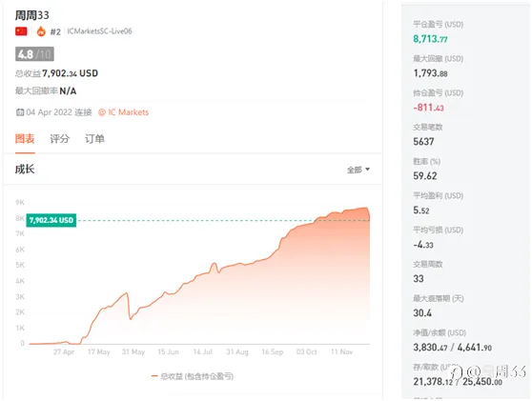Image resolution: width=532 pixels, height=401 pixels.
Task: Click the 7,902.34 USD chart value tag
Action: pos(51,220)
